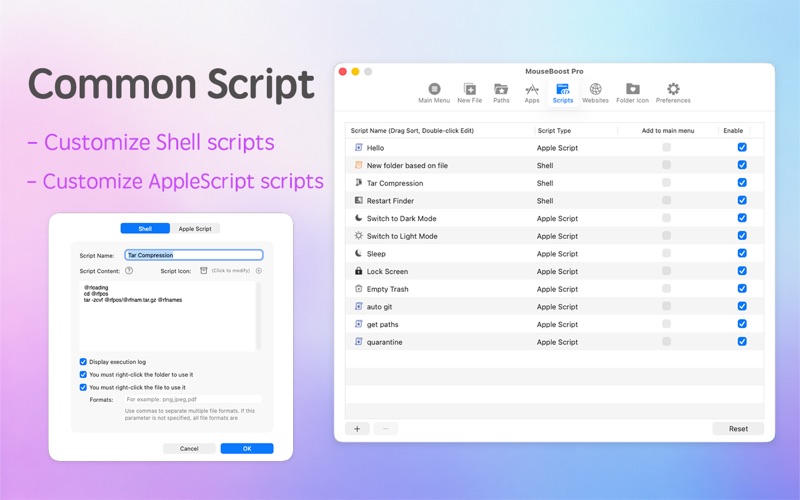Viewport: 800px width, 500px height.
Task: Click the Add to main menu column header
Action: pyautogui.click(x=668, y=131)
